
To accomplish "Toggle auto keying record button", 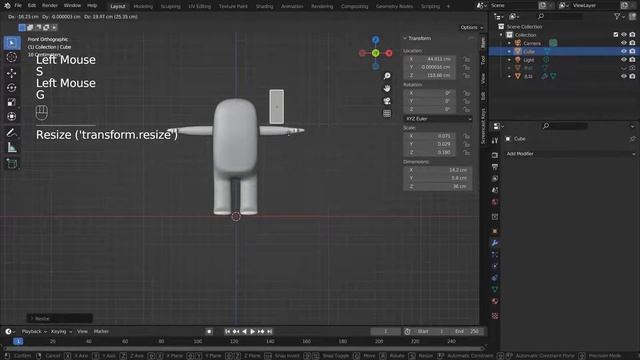I will [x=209, y=331].
